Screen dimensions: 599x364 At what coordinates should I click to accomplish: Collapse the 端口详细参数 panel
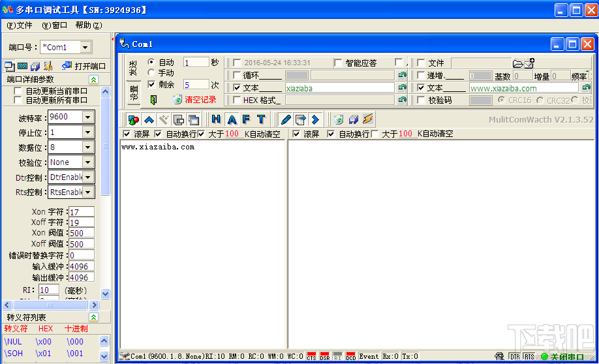pos(93,80)
